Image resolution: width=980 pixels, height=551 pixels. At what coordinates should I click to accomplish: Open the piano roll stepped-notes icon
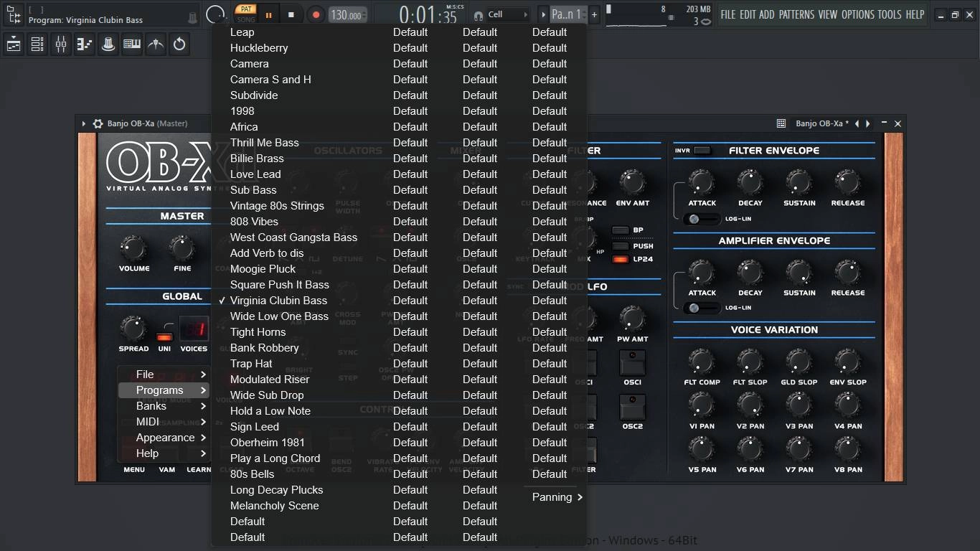click(x=85, y=44)
